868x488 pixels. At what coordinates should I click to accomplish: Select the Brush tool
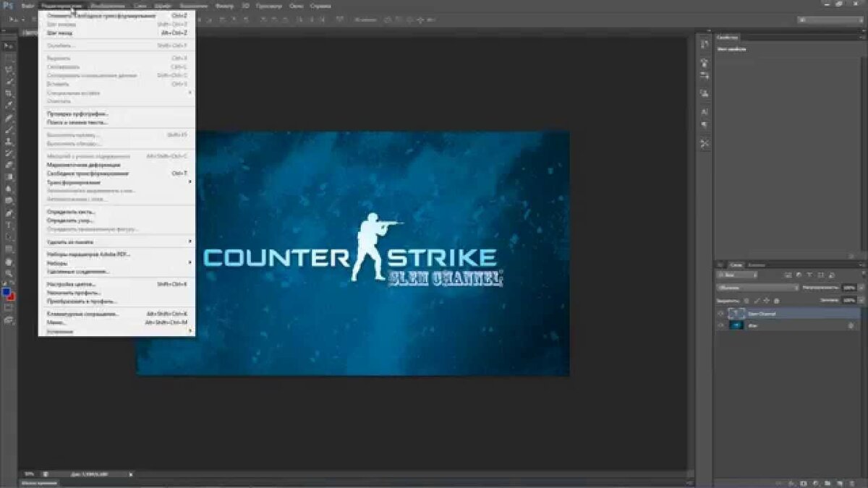(9, 129)
